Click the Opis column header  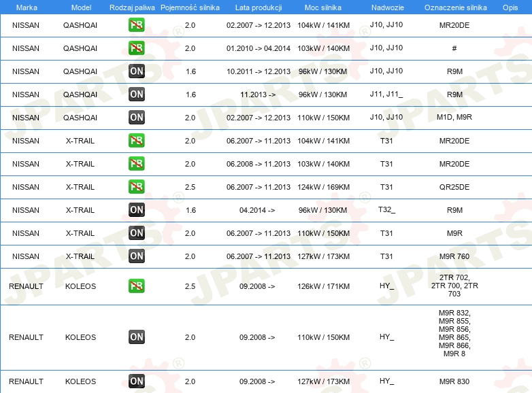click(510, 7)
